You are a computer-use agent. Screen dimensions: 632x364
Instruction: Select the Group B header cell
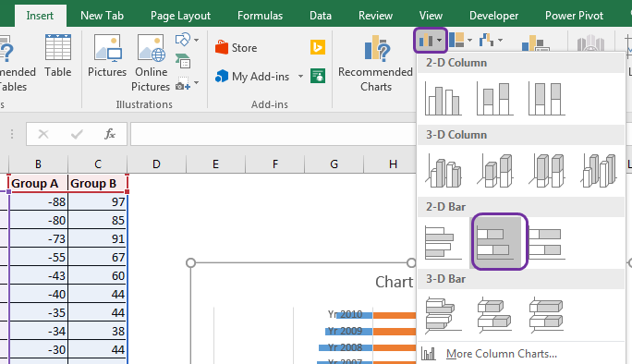coord(98,184)
